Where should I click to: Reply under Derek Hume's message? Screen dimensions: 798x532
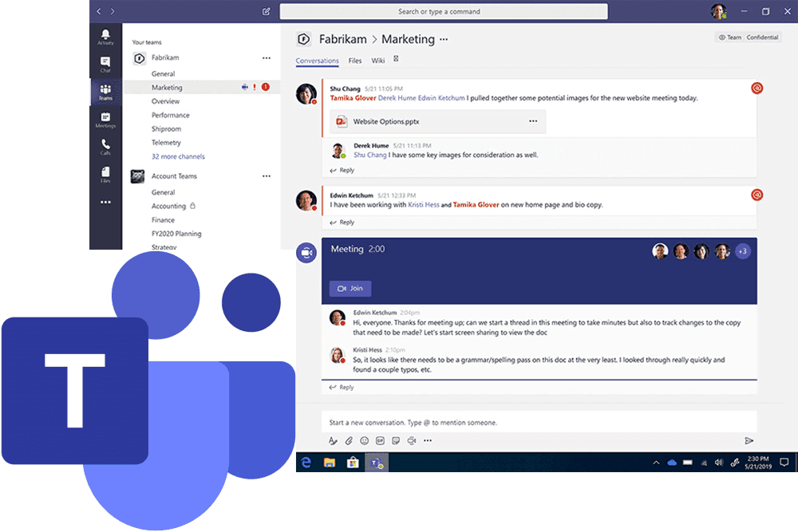click(342, 170)
